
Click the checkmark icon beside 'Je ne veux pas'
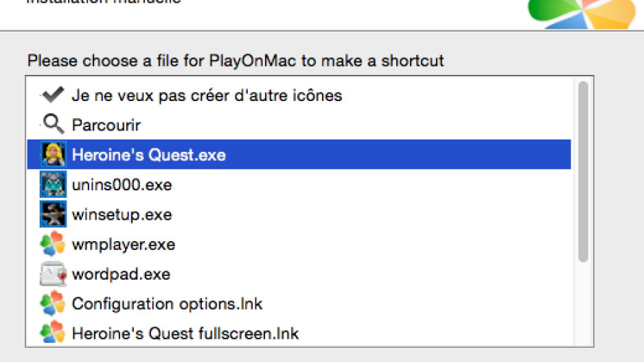point(53,95)
